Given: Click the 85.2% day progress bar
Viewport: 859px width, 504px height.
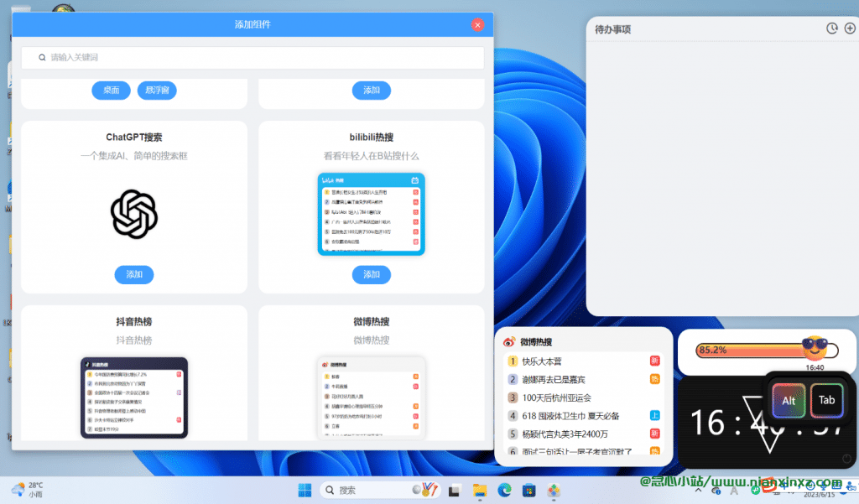Looking at the screenshot, I should (x=767, y=350).
